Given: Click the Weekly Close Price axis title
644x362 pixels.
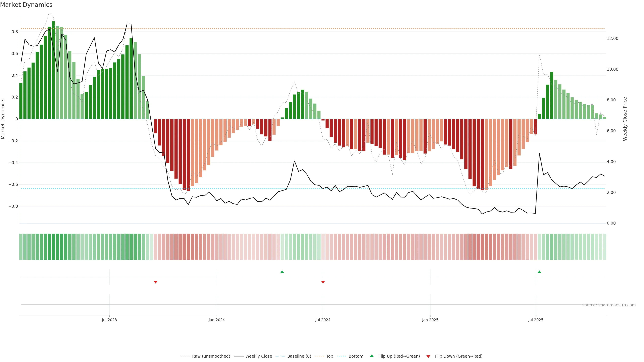Looking at the screenshot, I should [625, 119].
